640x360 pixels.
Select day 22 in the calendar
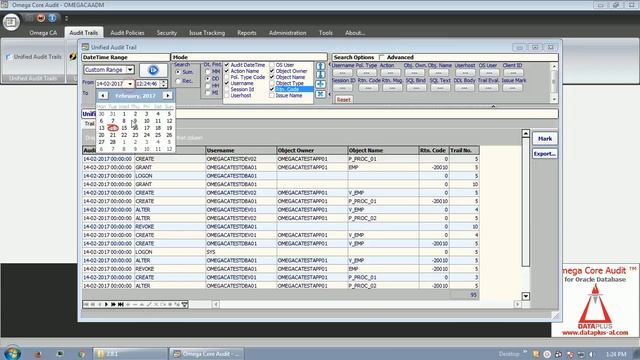(x=124, y=135)
